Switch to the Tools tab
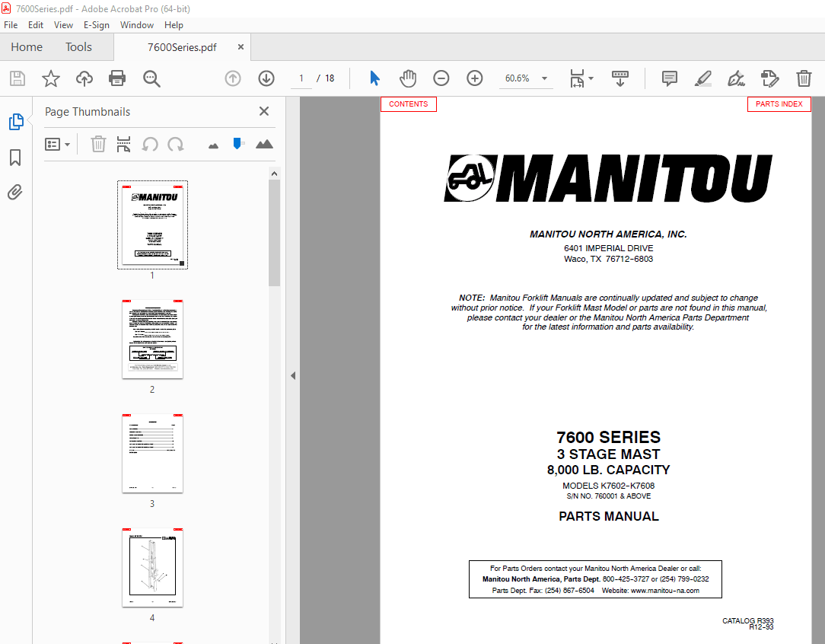Screen dimensions: 825x644 tap(78, 46)
